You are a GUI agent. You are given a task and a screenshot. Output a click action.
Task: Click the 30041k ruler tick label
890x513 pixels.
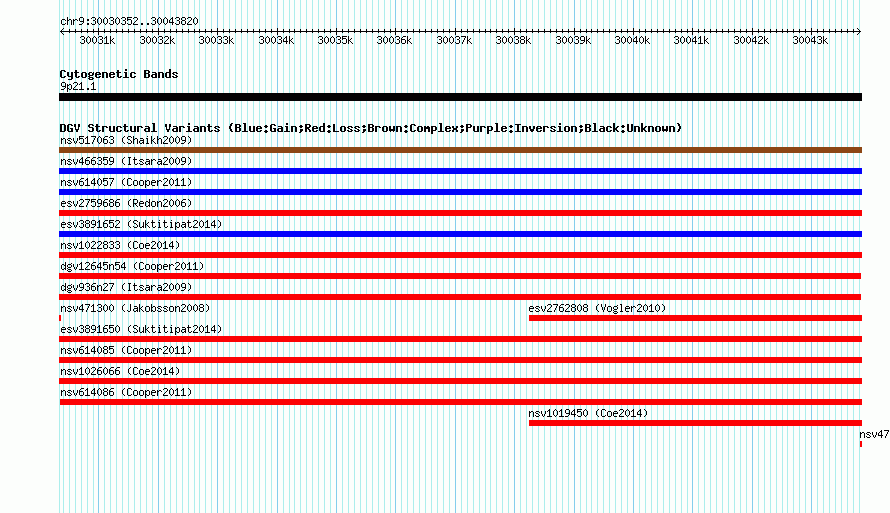pyautogui.click(x=691, y=40)
